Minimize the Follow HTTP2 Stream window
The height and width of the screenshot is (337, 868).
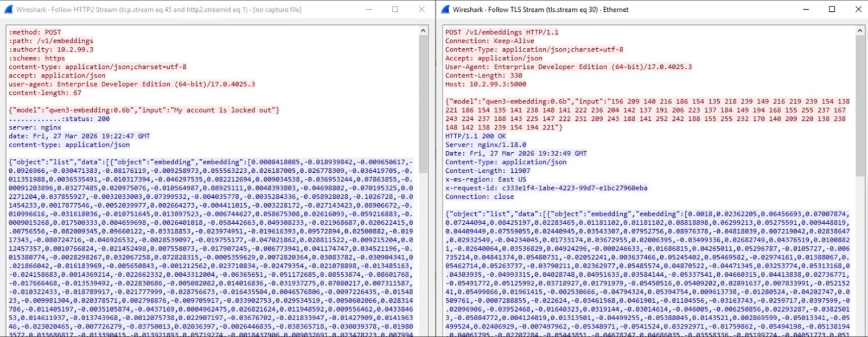369,9
